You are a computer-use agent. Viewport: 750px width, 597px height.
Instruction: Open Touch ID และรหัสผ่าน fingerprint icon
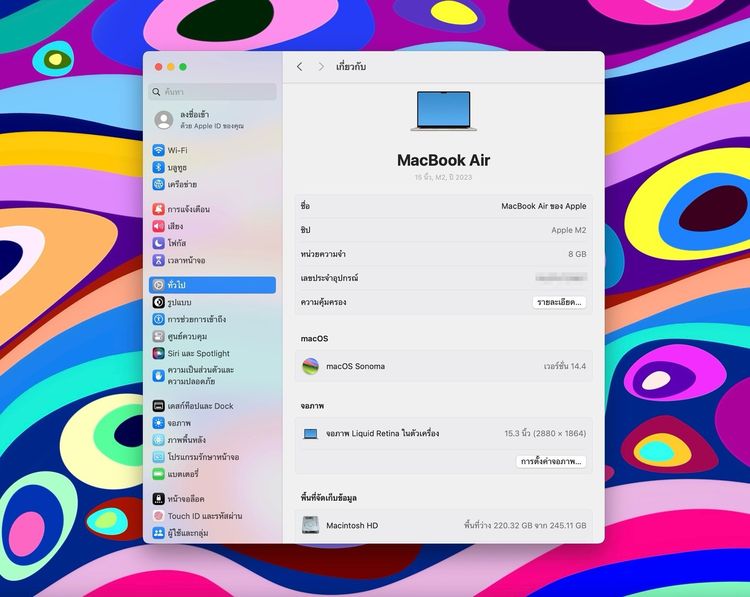(x=158, y=516)
